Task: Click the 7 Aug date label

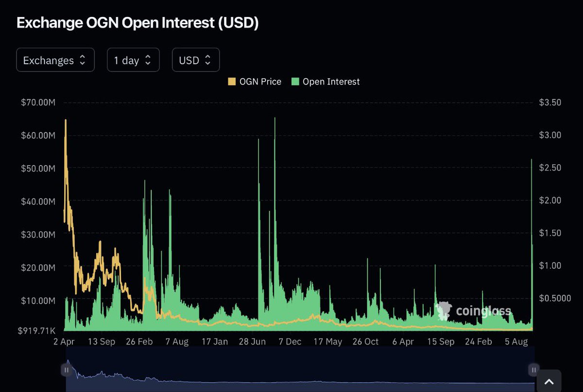Action: (177, 342)
